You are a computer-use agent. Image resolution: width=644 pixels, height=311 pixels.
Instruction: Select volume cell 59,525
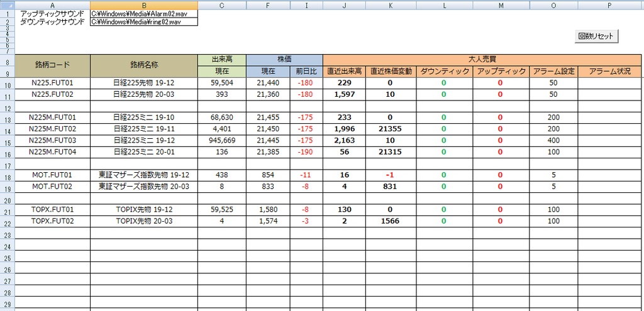[222, 210]
